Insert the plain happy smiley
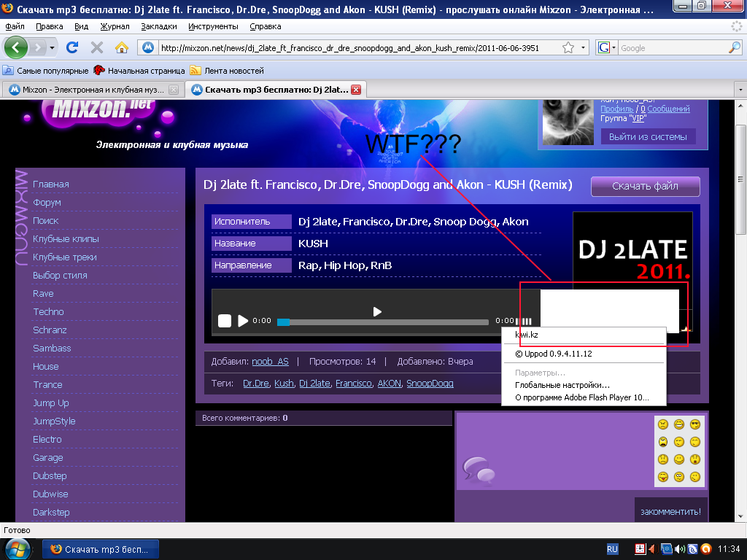This screenshot has height=560, width=747. (679, 459)
